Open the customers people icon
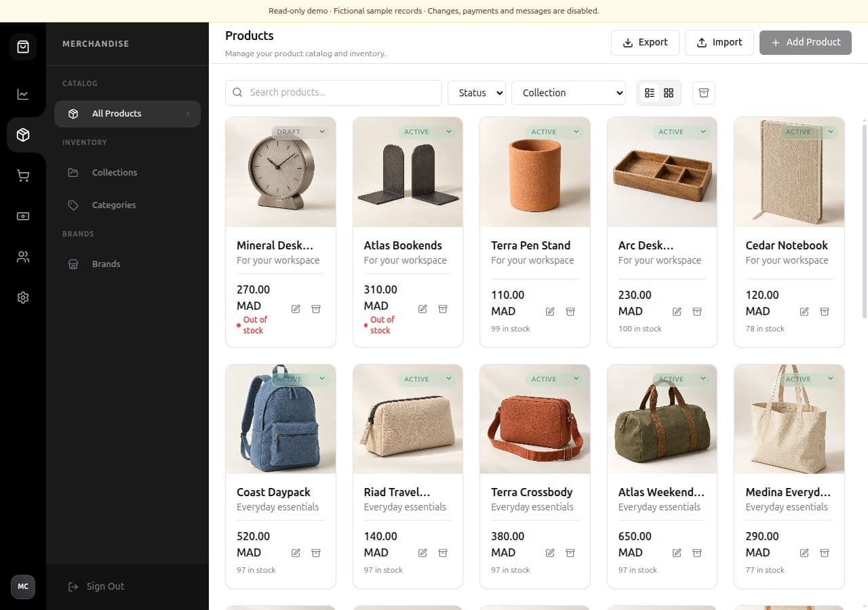 tap(23, 257)
